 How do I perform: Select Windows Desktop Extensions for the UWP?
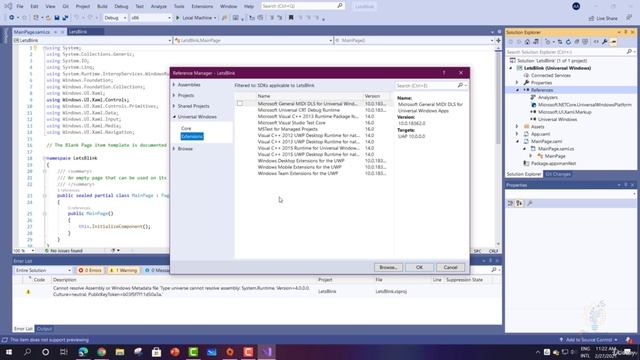click(301, 161)
